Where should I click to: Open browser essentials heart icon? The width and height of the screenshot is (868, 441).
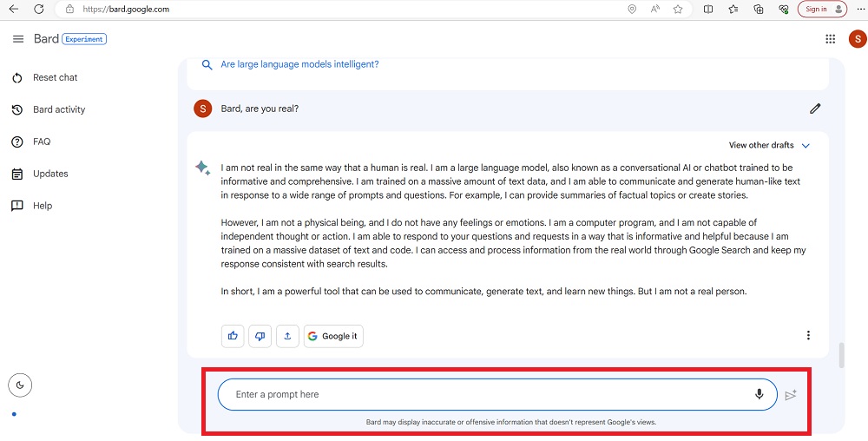tap(783, 9)
